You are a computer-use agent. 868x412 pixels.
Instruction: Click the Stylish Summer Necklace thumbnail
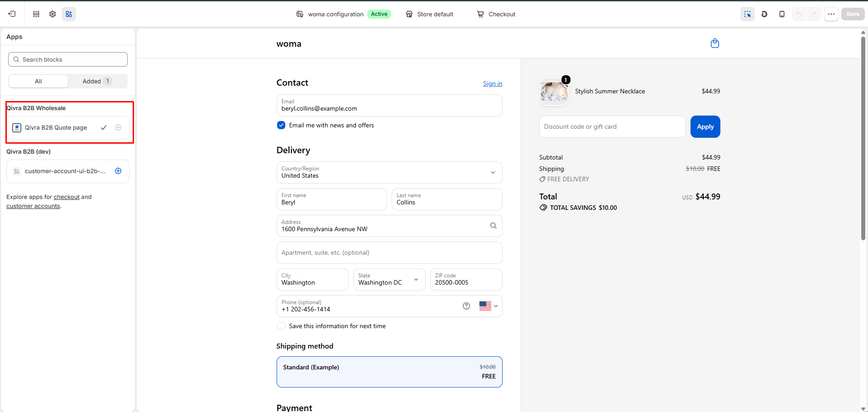(x=554, y=92)
